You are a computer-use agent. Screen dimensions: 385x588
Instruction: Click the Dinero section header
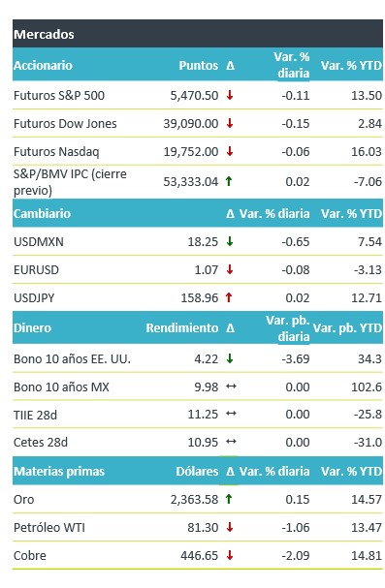coord(32,327)
